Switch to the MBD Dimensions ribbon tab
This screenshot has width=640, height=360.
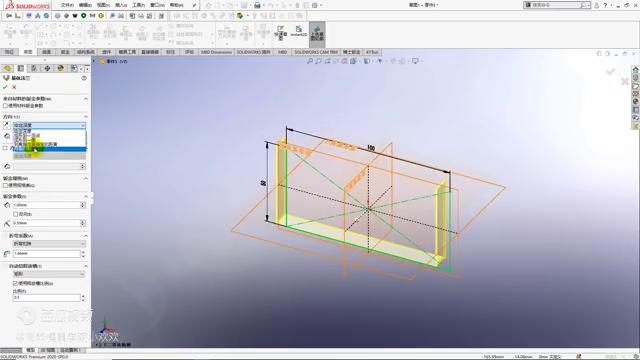[216, 52]
